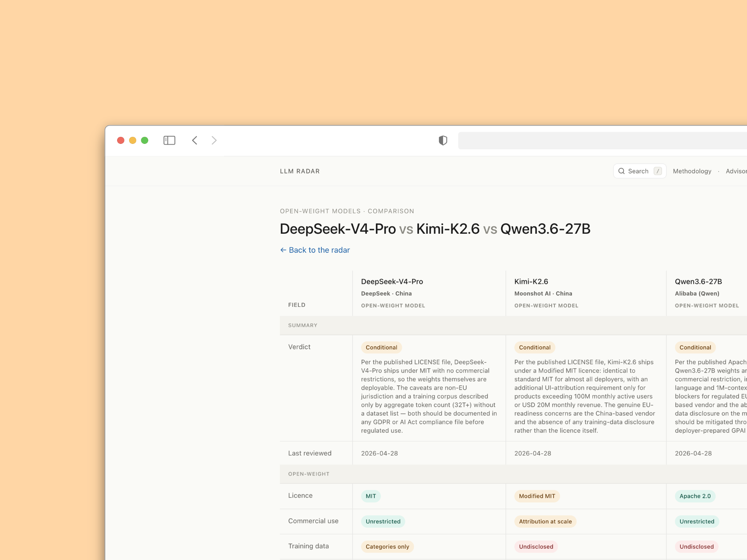Click the magnifier icon in Search

click(621, 171)
